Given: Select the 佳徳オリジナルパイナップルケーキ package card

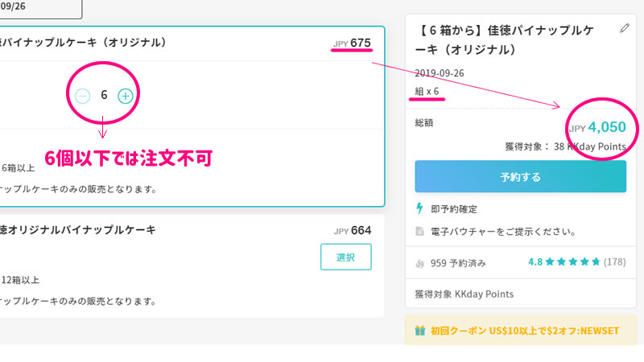Looking at the screenshot, I should click(x=192, y=266).
